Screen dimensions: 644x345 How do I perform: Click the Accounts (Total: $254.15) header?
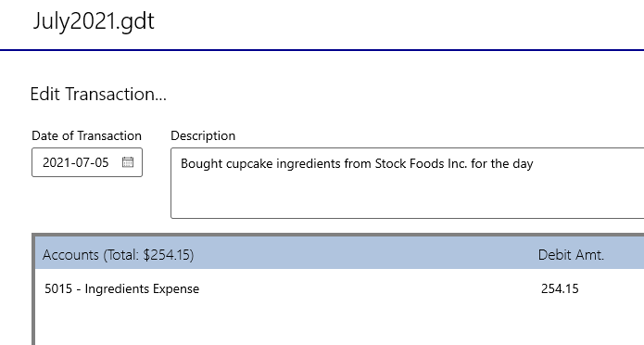coord(119,255)
